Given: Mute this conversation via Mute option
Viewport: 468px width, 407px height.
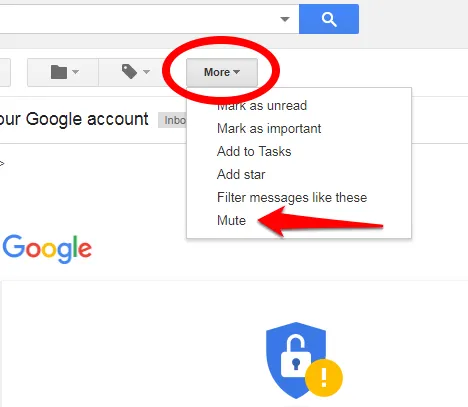Looking at the screenshot, I should 231,220.
